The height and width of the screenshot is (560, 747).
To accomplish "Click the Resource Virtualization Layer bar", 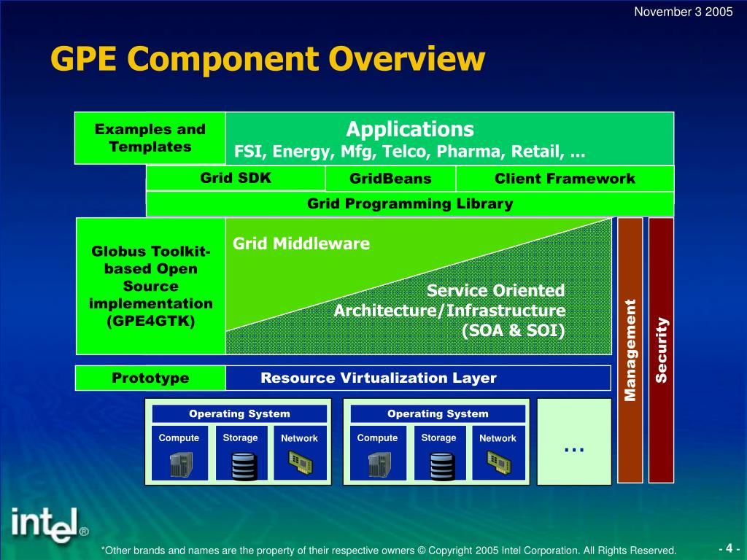I will click(418, 378).
